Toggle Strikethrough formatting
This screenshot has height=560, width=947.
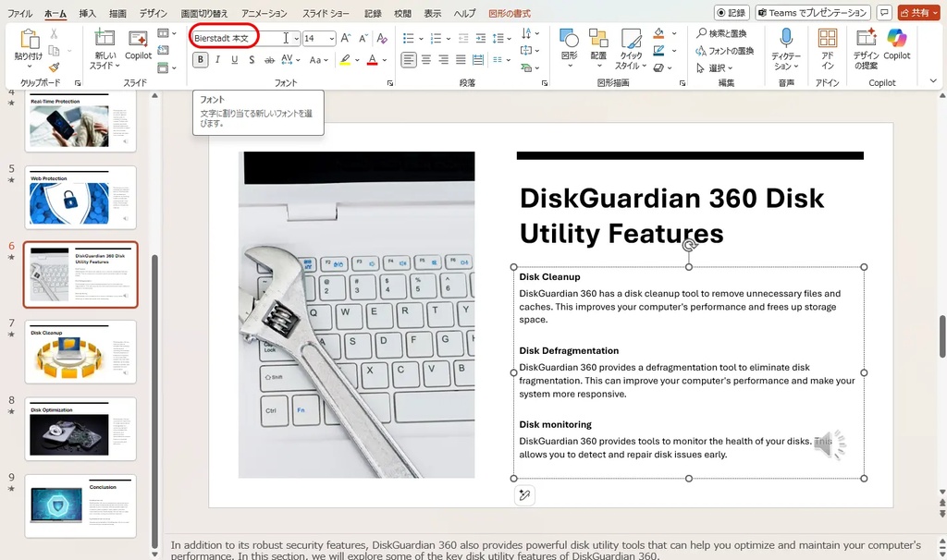tap(269, 60)
